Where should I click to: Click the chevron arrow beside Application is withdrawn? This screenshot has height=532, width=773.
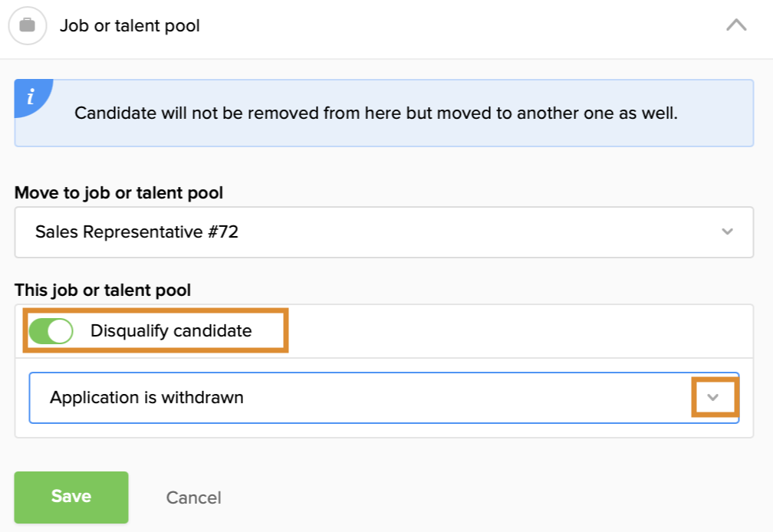(x=713, y=397)
